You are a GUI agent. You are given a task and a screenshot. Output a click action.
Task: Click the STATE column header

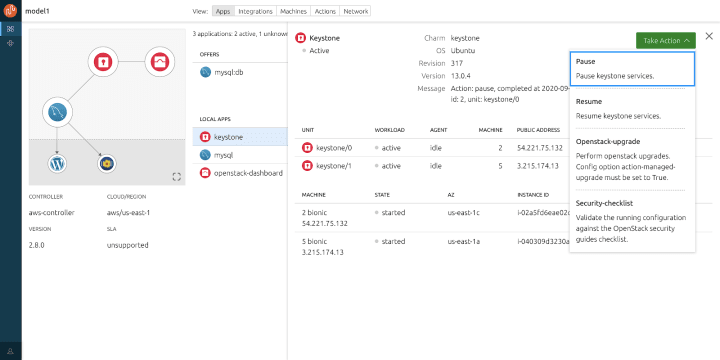point(382,195)
